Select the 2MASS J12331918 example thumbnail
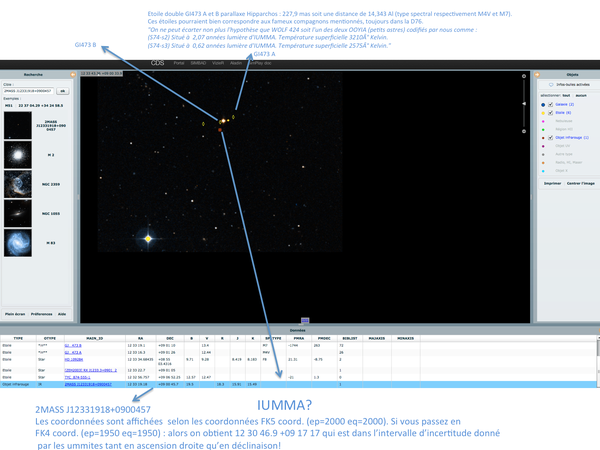This screenshot has height=450, width=600. [18, 126]
